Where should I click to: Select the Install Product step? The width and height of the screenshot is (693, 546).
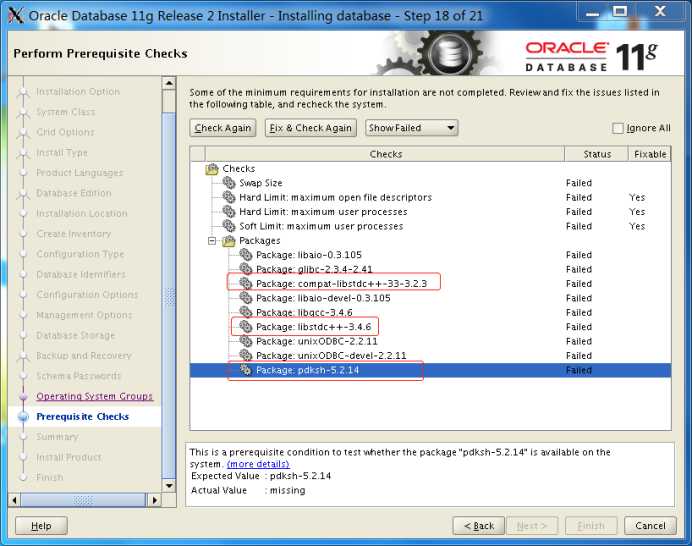[69, 457]
